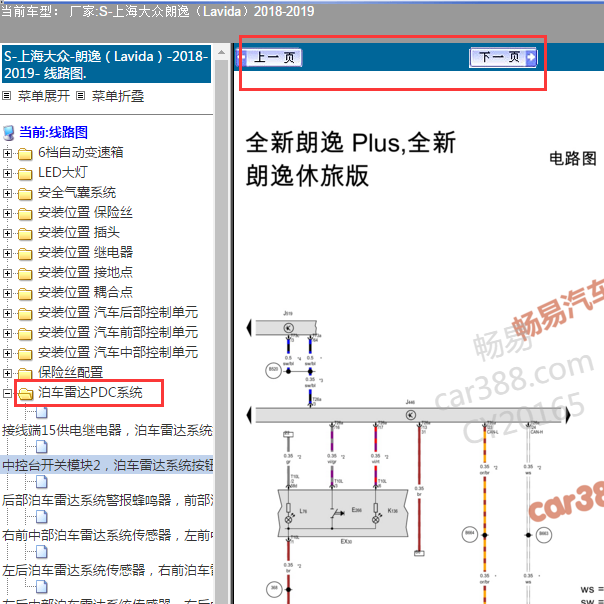Expand the 6档自动变速箱 folder
The width and height of the screenshot is (604, 604).
(7, 153)
